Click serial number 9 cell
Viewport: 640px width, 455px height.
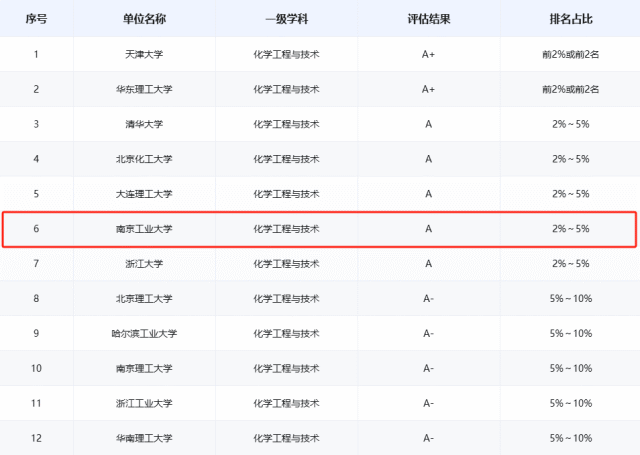click(36, 333)
